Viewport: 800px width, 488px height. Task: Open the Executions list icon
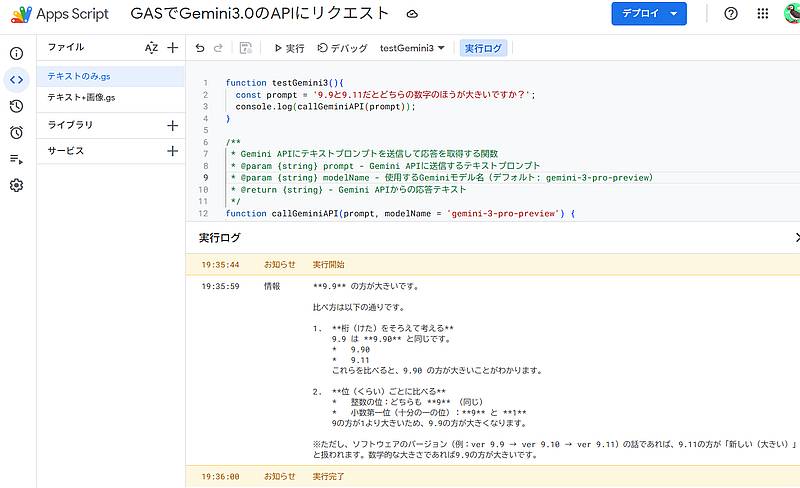coord(16,159)
